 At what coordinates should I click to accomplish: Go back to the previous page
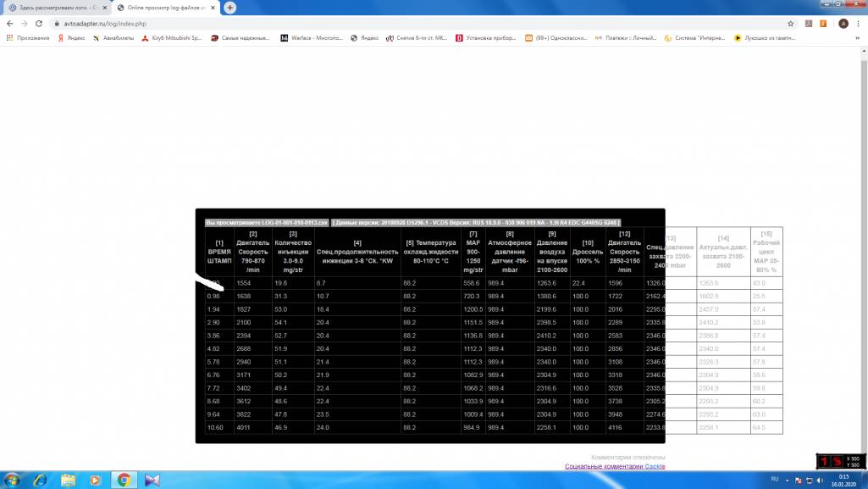pos(9,24)
